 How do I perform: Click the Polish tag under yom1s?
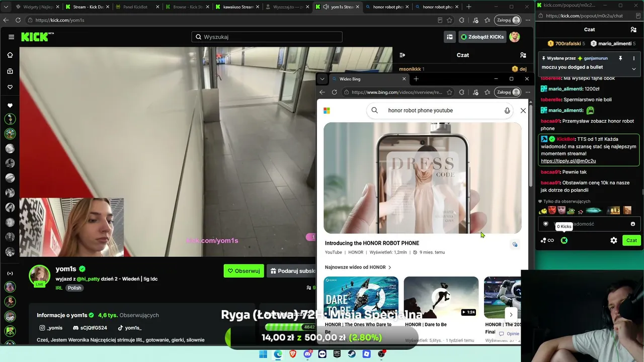(x=74, y=288)
